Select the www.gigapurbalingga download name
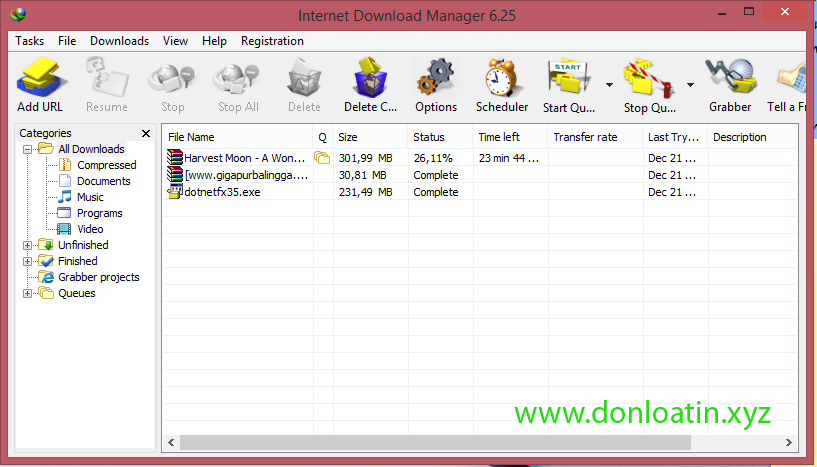 tap(246, 175)
